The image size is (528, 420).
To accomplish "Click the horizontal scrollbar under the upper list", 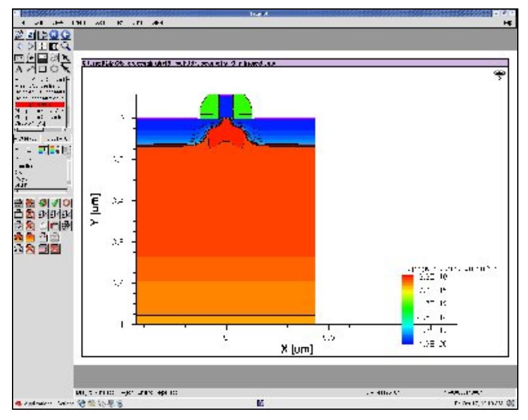I will coord(40,130).
